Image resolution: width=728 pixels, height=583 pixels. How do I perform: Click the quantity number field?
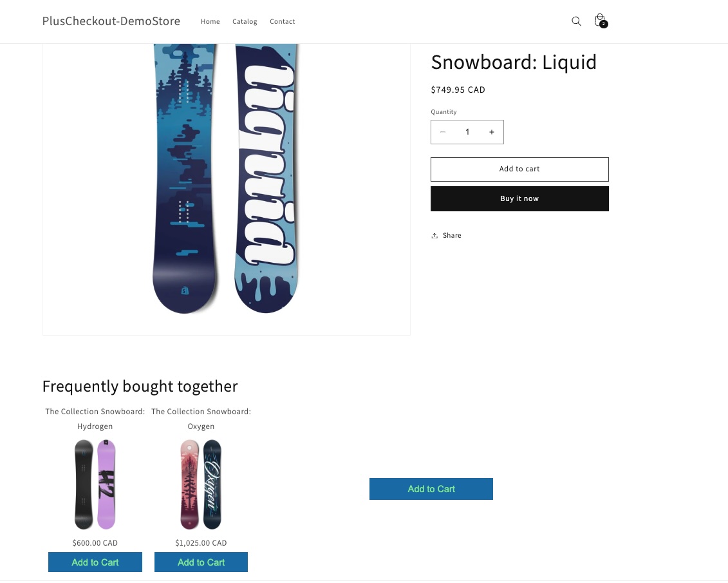pyautogui.click(x=467, y=132)
